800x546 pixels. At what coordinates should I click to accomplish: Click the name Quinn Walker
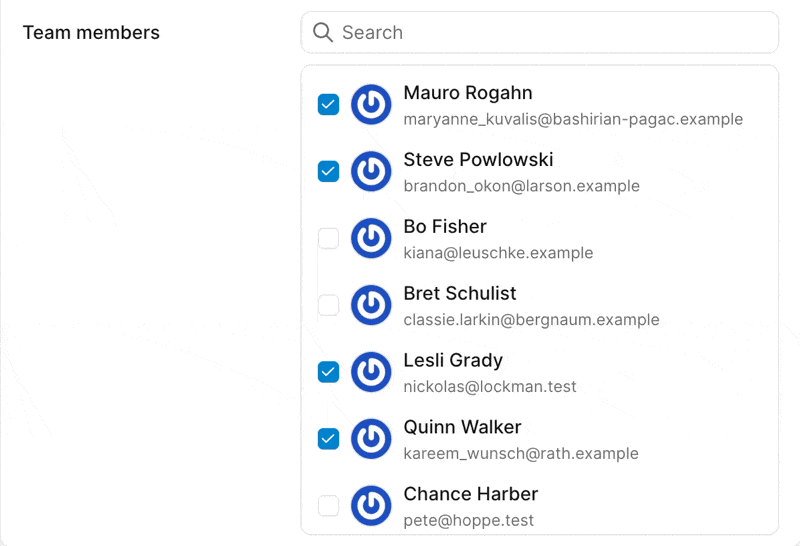(462, 427)
